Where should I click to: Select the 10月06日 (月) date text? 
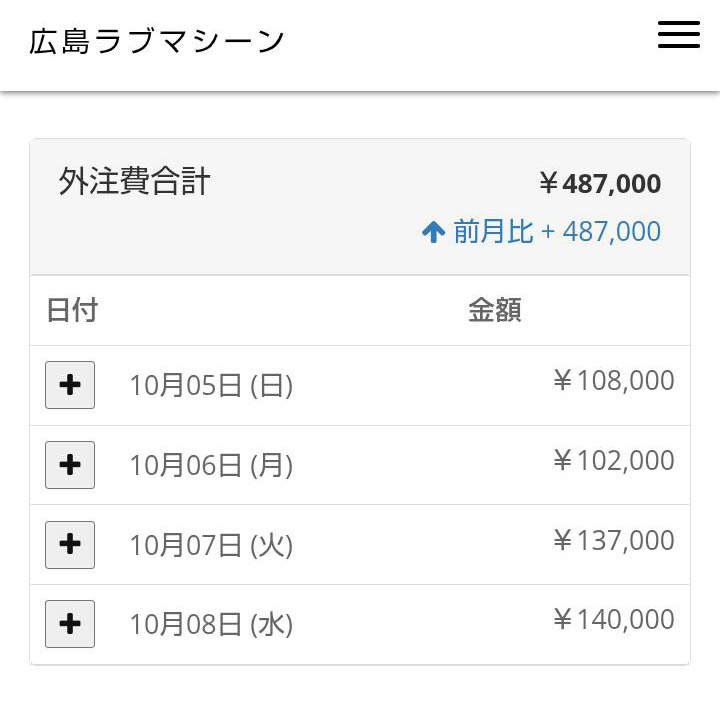tap(210, 465)
